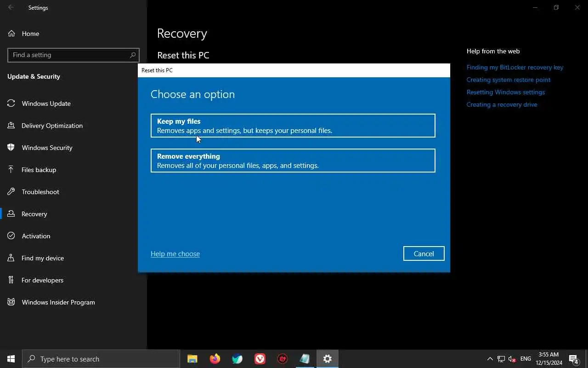Open Resetting Windows settings help link
The image size is (588, 368).
(x=505, y=92)
